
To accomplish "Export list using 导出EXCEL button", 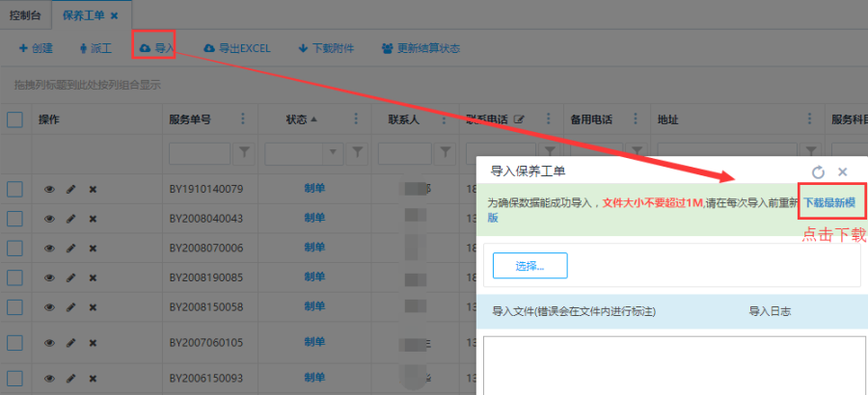I will 237,47.
